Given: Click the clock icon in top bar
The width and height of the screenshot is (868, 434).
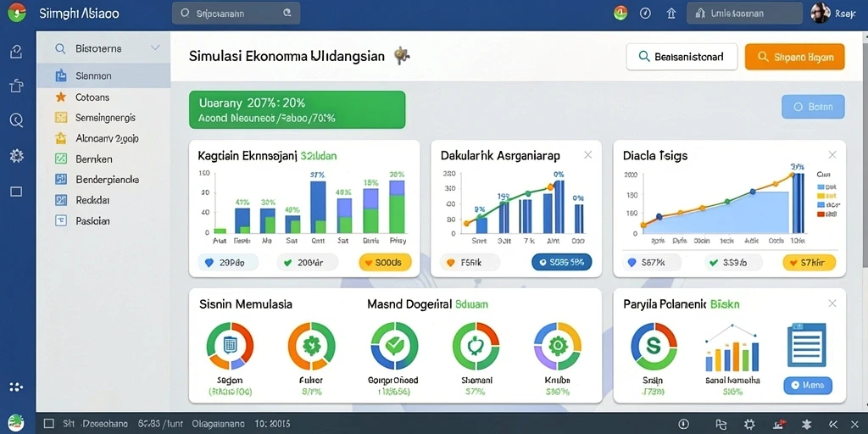Looking at the screenshot, I should (645, 14).
